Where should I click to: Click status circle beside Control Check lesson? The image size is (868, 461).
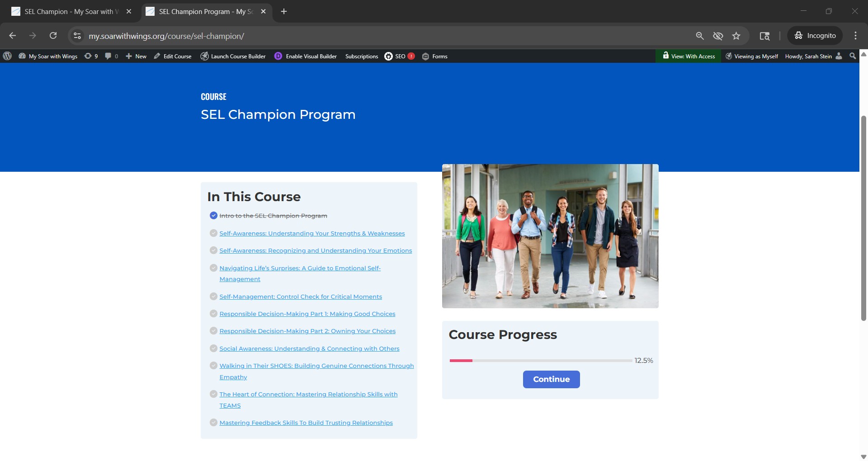pos(213,296)
